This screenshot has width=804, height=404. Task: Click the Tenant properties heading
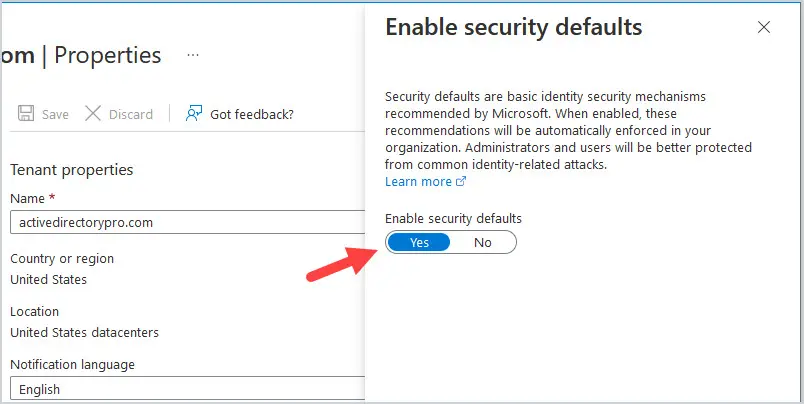[x=72, y=170]
